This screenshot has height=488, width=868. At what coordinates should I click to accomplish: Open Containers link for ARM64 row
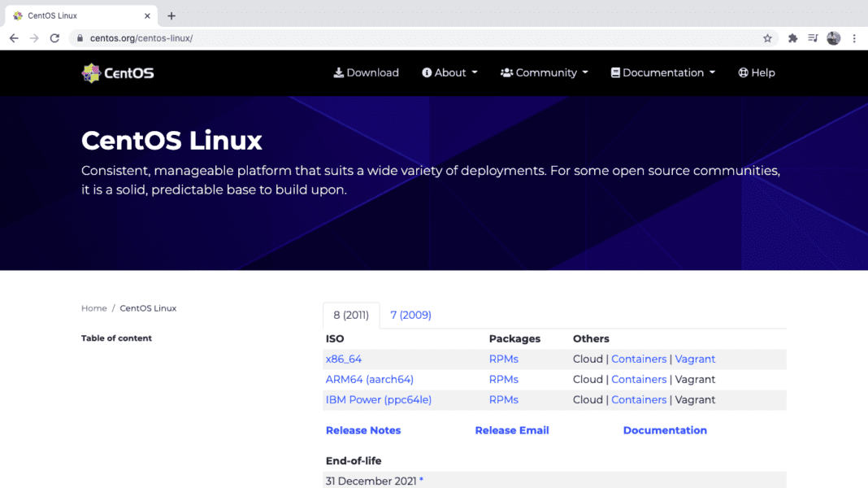pyautogui.click(x=639, y=379)
